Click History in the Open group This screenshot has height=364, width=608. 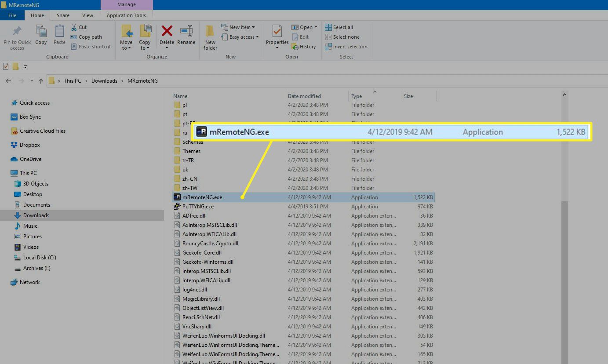[x=303, y=47]
